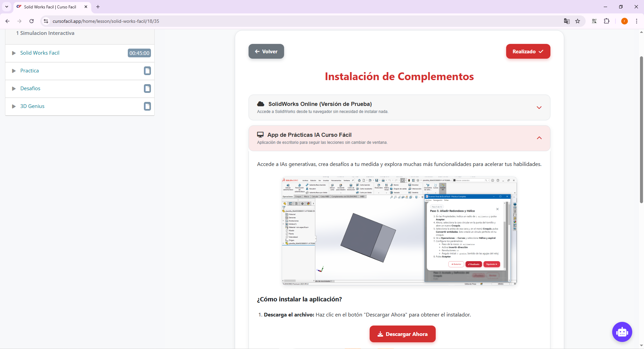Mark lesson with Realizado button

pos(528,51)
